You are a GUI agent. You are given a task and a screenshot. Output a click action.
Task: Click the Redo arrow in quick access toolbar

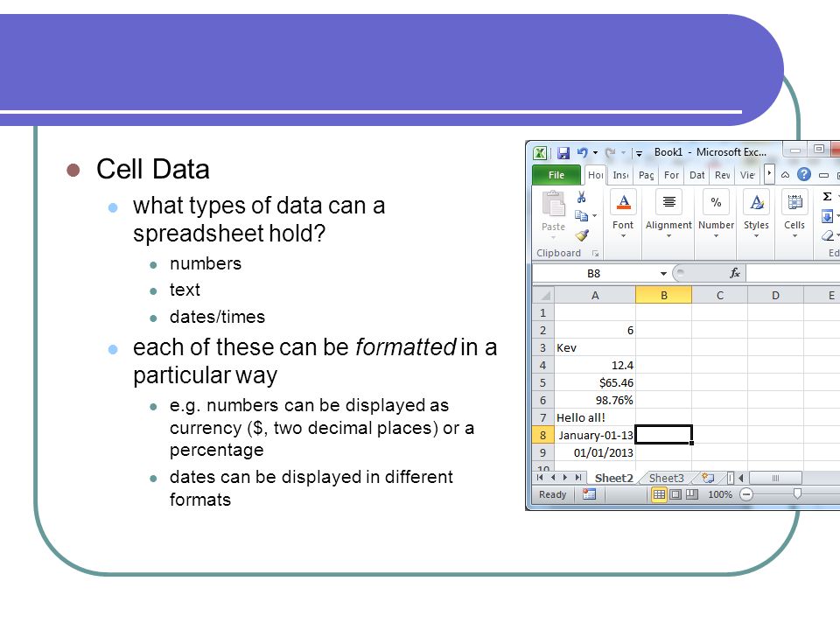pyautogui.click(x=610, y=152)
